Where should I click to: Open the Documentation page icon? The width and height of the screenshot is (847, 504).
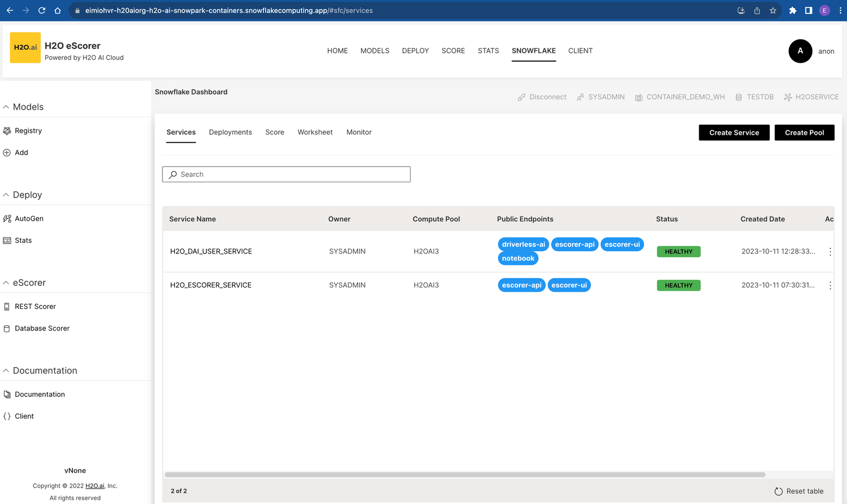tap(7, 394)
